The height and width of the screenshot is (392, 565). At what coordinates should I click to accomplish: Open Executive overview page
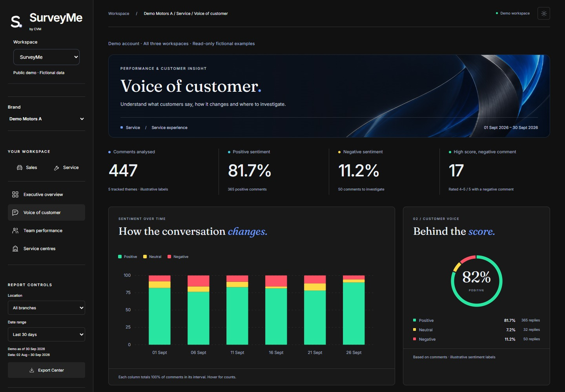point(46,194)
